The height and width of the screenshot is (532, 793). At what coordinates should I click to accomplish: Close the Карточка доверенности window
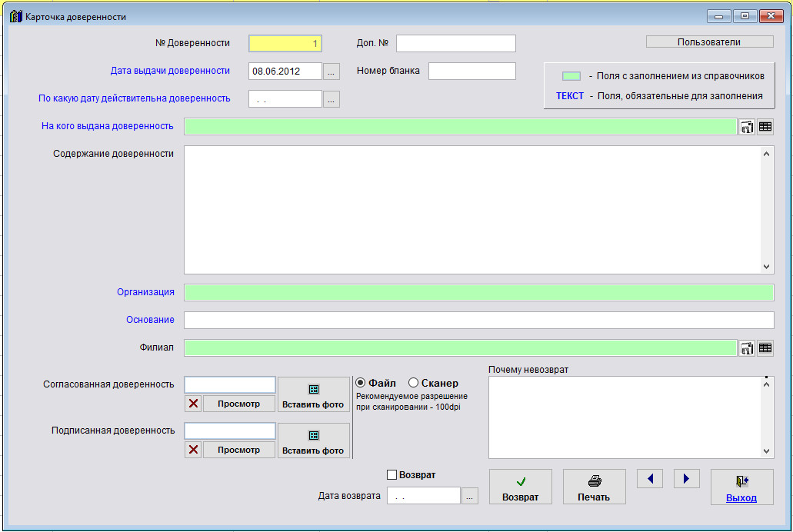point(771,16)
